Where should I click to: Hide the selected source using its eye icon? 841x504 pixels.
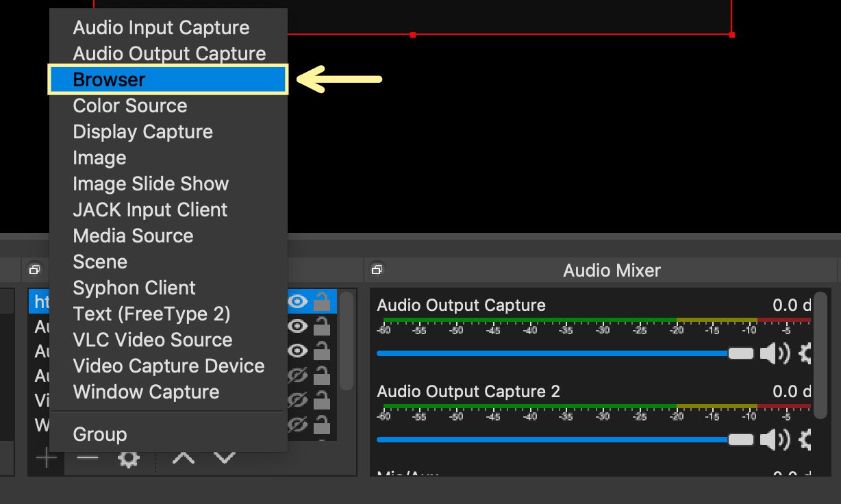coord(297,301)
